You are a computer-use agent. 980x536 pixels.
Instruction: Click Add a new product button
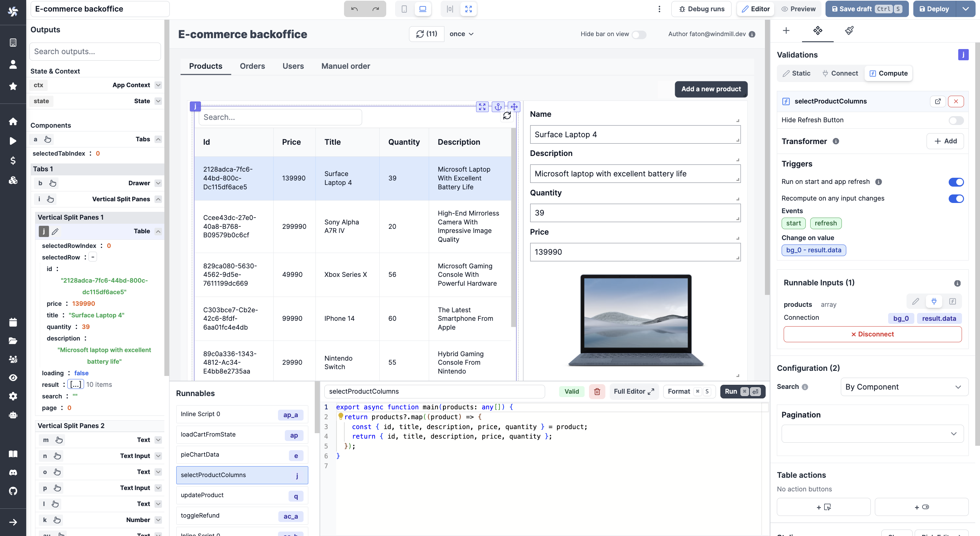(x=712, y=89)
